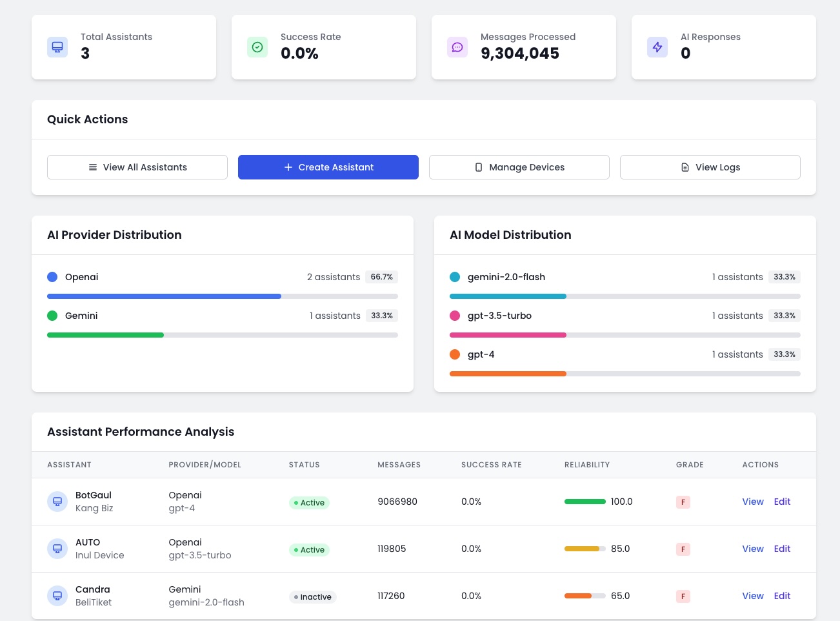Click the Messages Processed chat bubble icon
This screenshot has height=621, width=840.
click(x=457, y=46)
